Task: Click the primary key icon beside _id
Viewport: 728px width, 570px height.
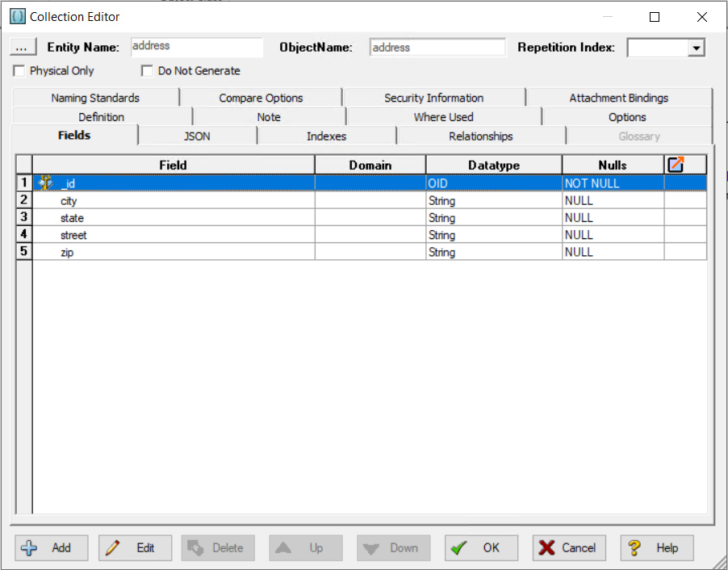Action: (x=45, y=183)
